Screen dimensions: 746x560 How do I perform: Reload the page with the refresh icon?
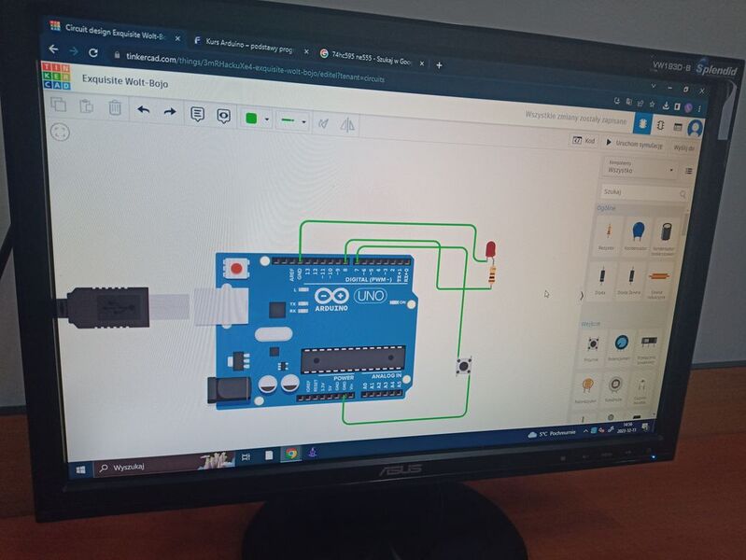[93, 52]
